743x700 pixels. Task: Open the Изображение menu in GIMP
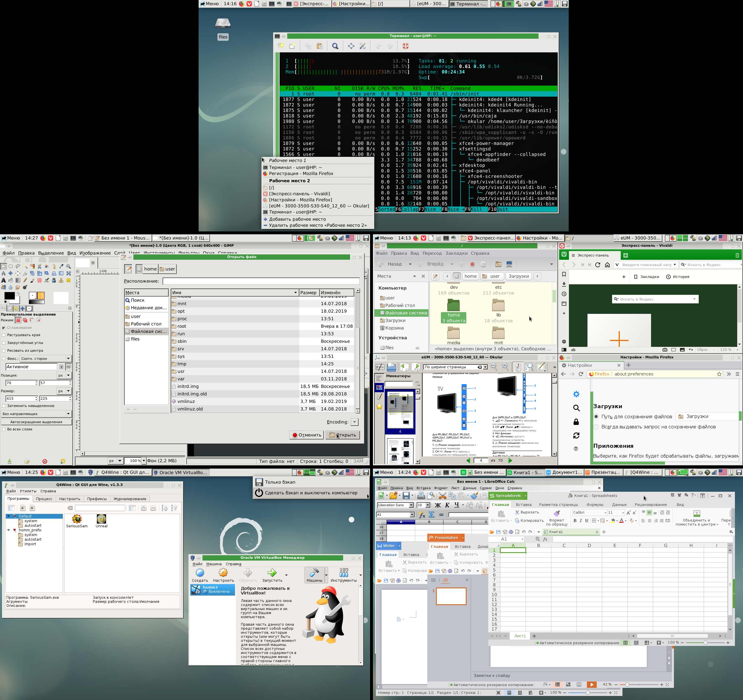click(95, 253)
